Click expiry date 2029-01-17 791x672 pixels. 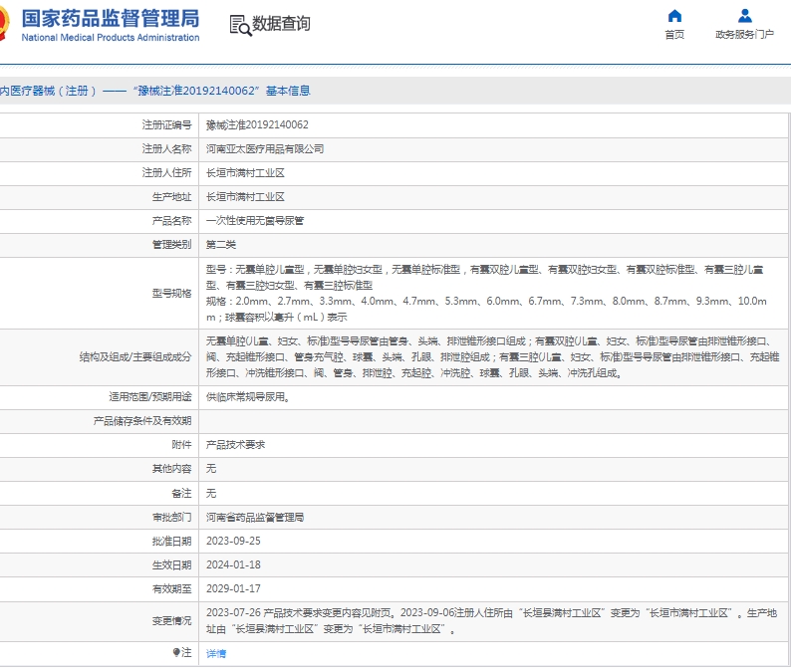tap(233, 588)
